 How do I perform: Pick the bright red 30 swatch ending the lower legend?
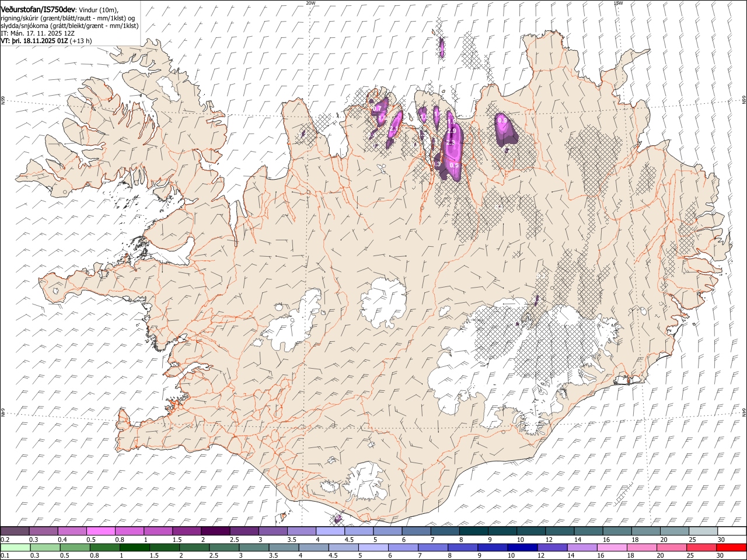731,547
